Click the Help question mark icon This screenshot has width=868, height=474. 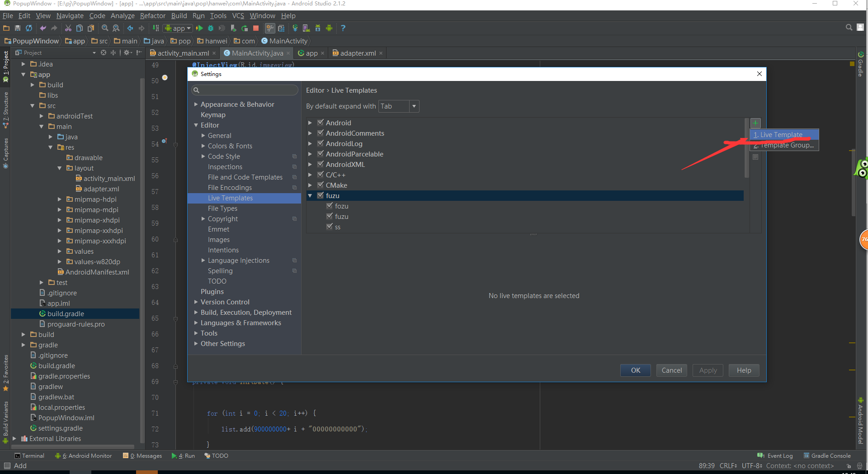click(343, 28)
